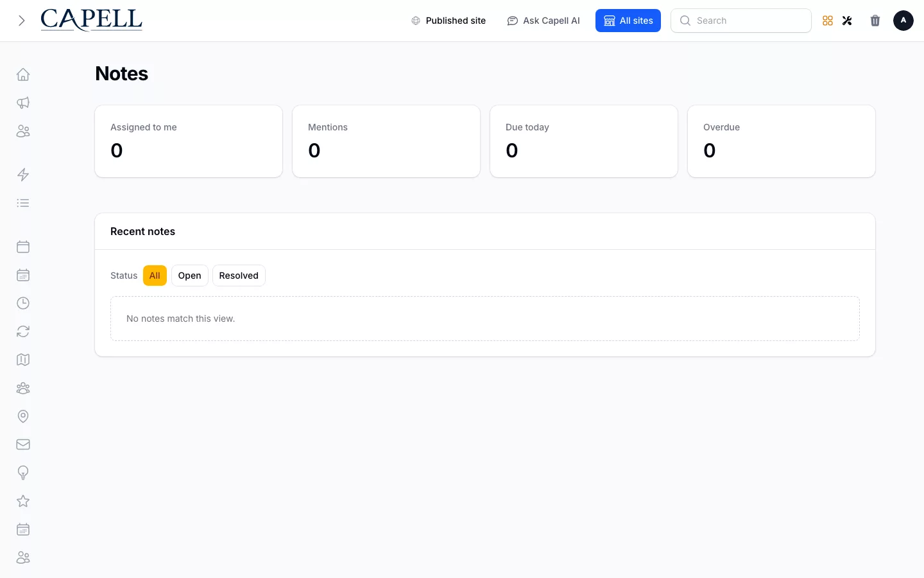Image resolution: width=924 pixels, height=578 pixels.
Task: Click the Capell logo
Action: (x=91, y=21)
